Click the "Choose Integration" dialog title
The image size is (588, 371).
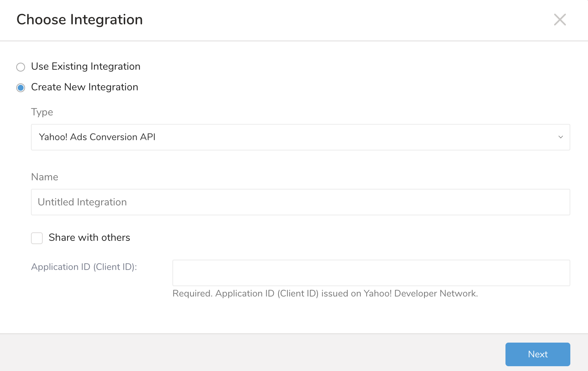[x=80, y=20]
